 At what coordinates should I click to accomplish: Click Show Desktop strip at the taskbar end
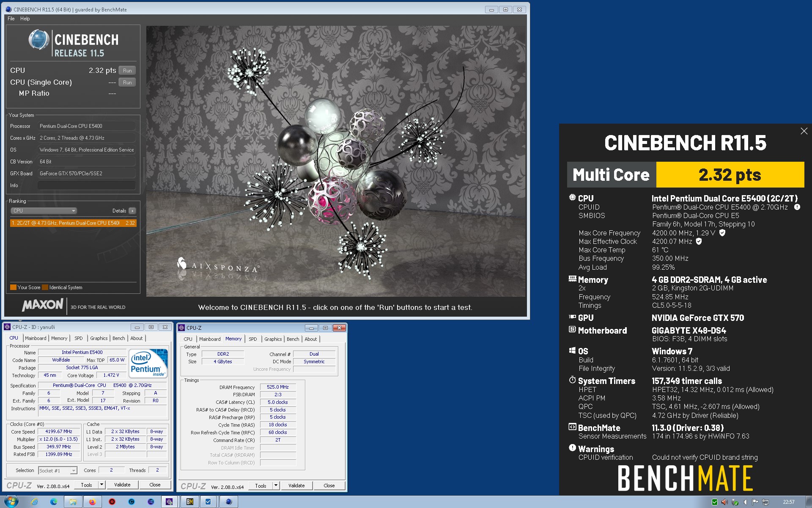809,502
